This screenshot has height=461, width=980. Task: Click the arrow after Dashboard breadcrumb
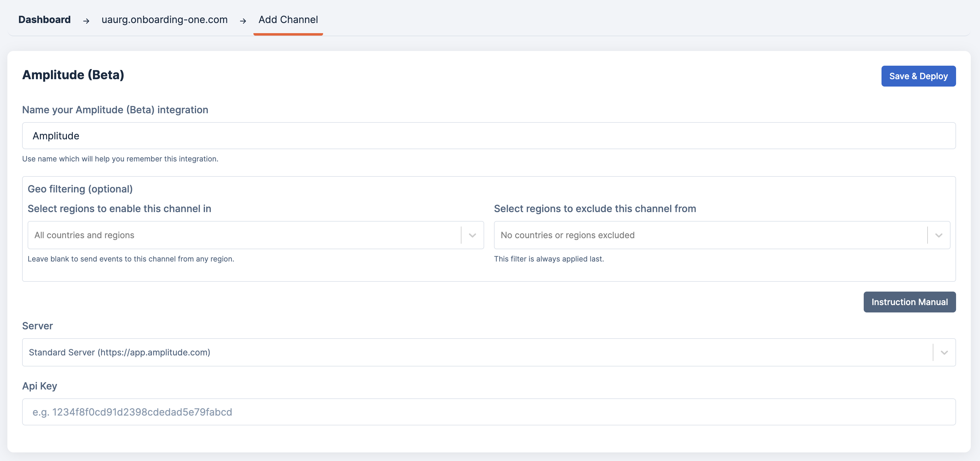coord(86,21)
